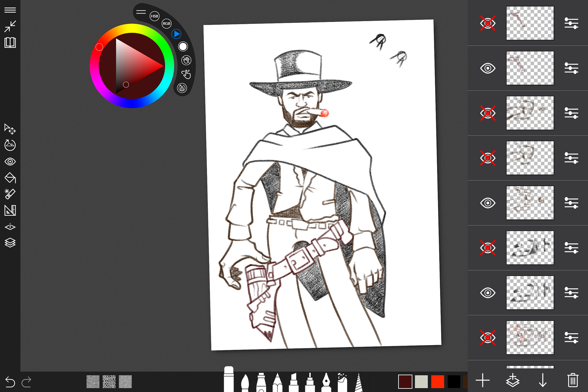Show the fourth hidden layer
The height and width of the screenshot is (392, 588).
click(488, 158)
